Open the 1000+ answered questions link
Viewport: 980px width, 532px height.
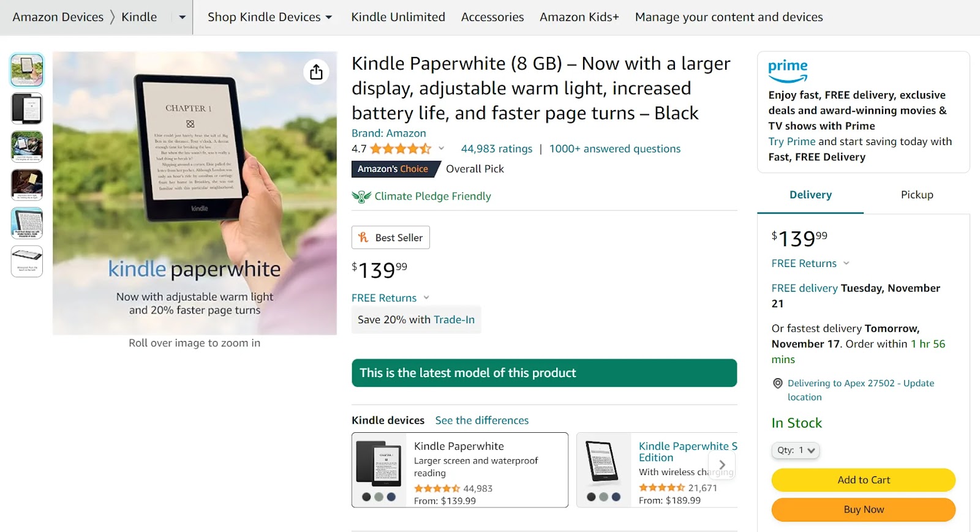click(614, 148)
